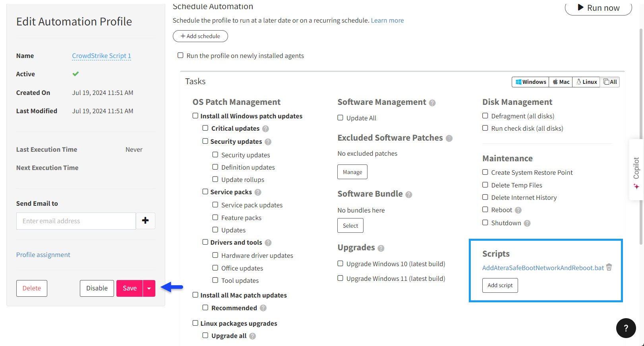Open the help question mark bubble
The width and height of the screenshot is (644, 346).
(626, 328)
